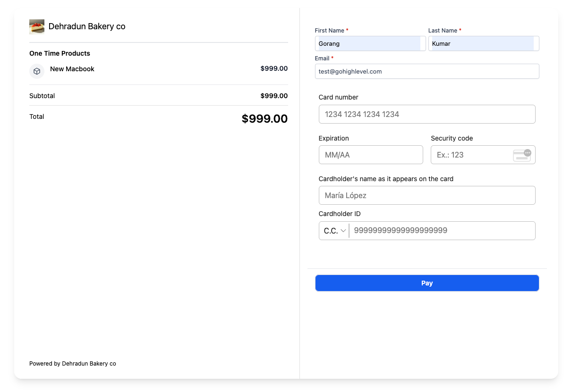The height and width of the screenshot is (392, 580).
Task: Click the Cardholder ID number field
Action: coord(442,231)
